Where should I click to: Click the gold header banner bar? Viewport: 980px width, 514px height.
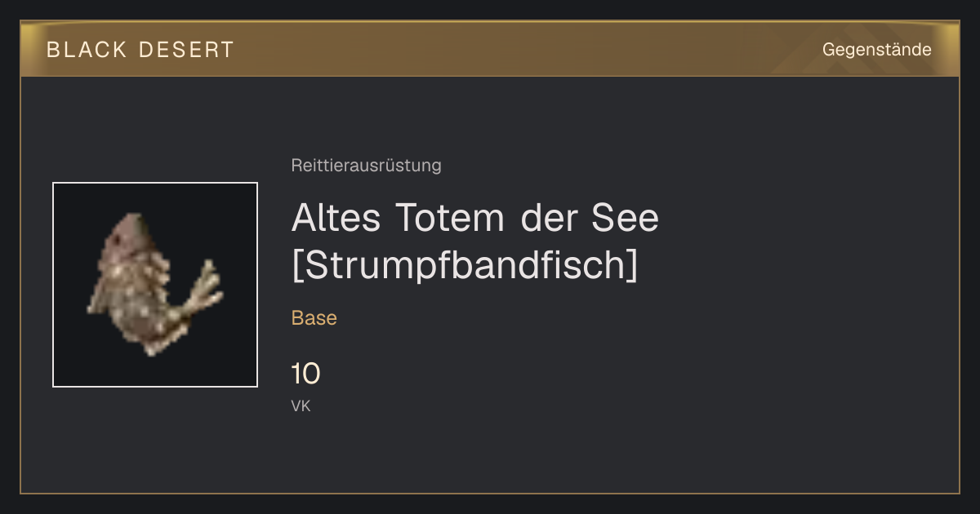[490, 49]
